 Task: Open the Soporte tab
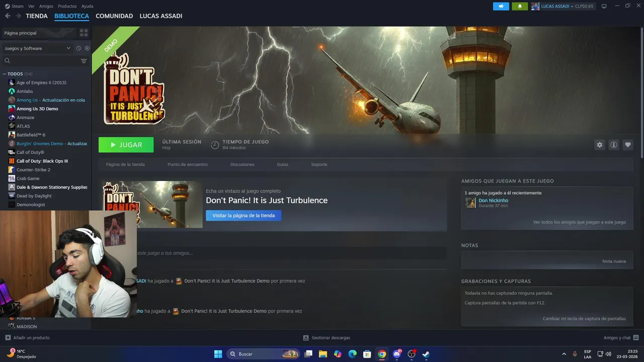319,164
